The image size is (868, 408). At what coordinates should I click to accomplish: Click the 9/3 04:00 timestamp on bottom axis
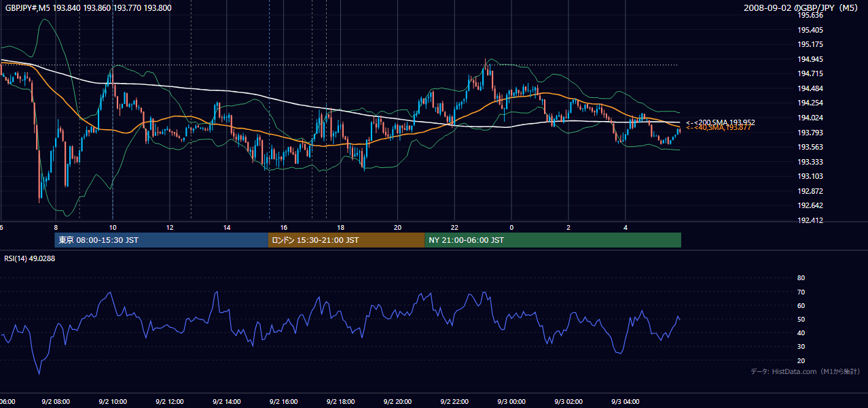tap(626, 402)
